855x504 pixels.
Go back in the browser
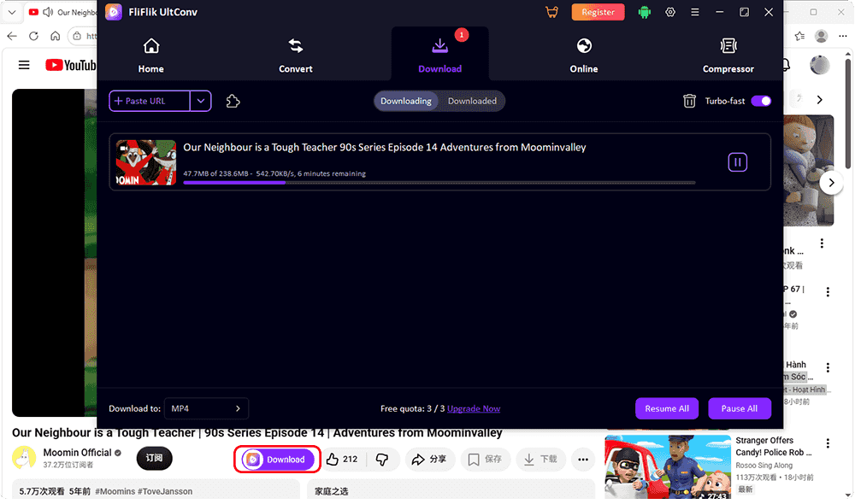12,36
